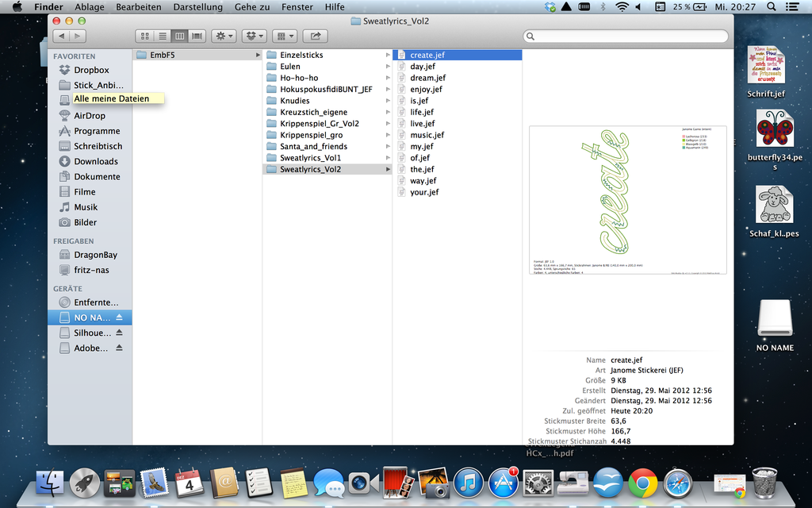Open AirDrop from the sidebar
Image resolution: width=812 pixels, height=508 pixels.
[90, 116]
